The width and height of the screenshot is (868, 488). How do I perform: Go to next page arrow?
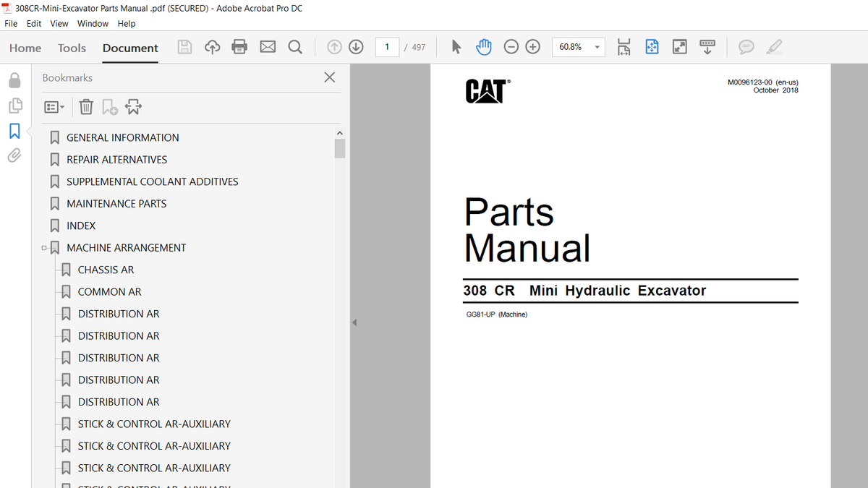[x=356, y=47]
